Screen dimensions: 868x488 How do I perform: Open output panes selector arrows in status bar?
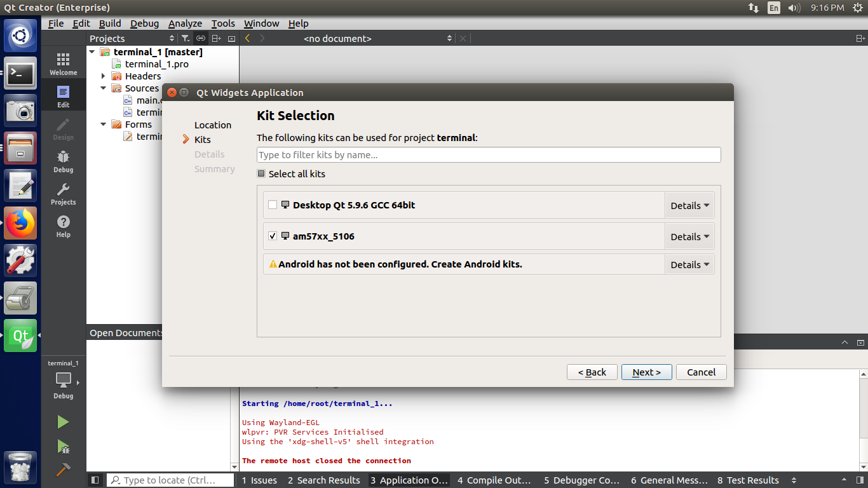792,480
